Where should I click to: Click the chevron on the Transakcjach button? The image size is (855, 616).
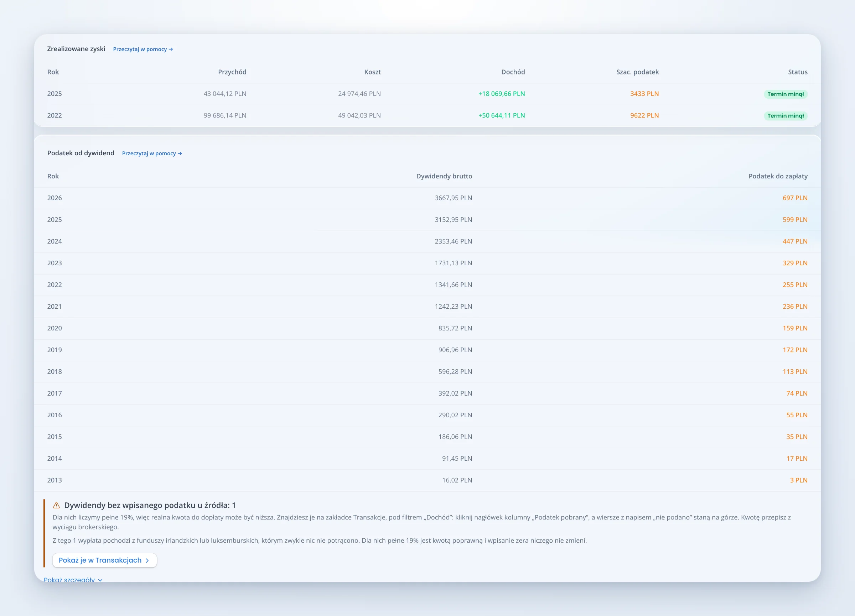(147, 560)
